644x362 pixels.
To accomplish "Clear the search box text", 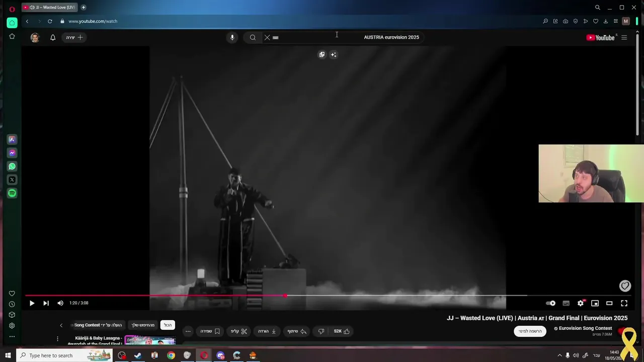I will [x=267, y=37].
